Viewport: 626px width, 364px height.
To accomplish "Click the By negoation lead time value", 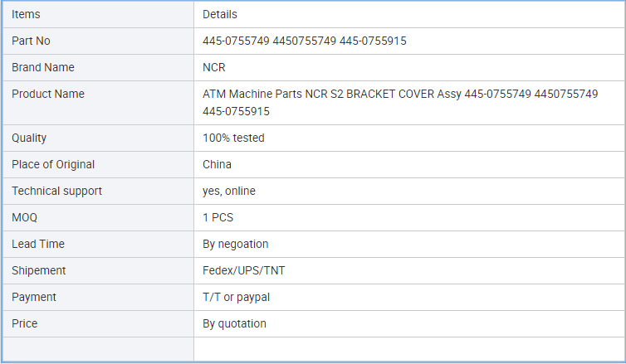I will (x=235, y=244).
